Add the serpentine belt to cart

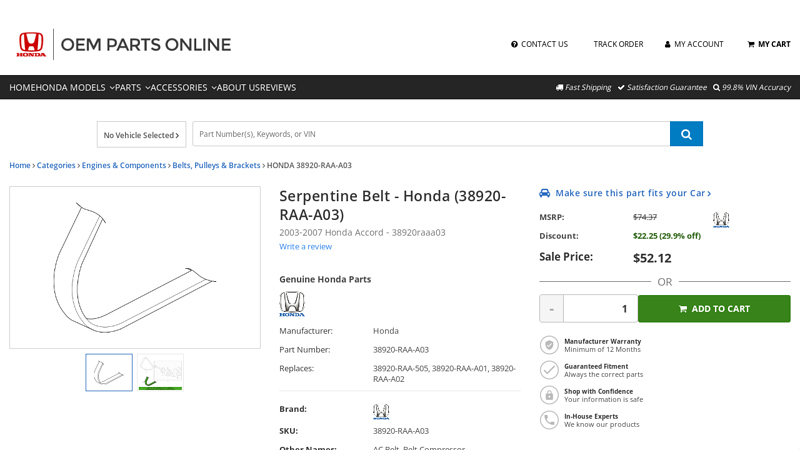tap(714, 309)
